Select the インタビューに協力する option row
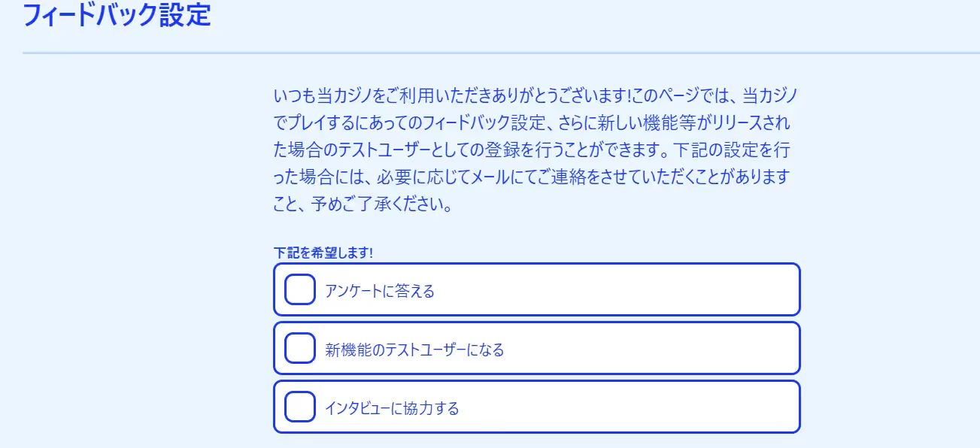 [x=536, y=407]
